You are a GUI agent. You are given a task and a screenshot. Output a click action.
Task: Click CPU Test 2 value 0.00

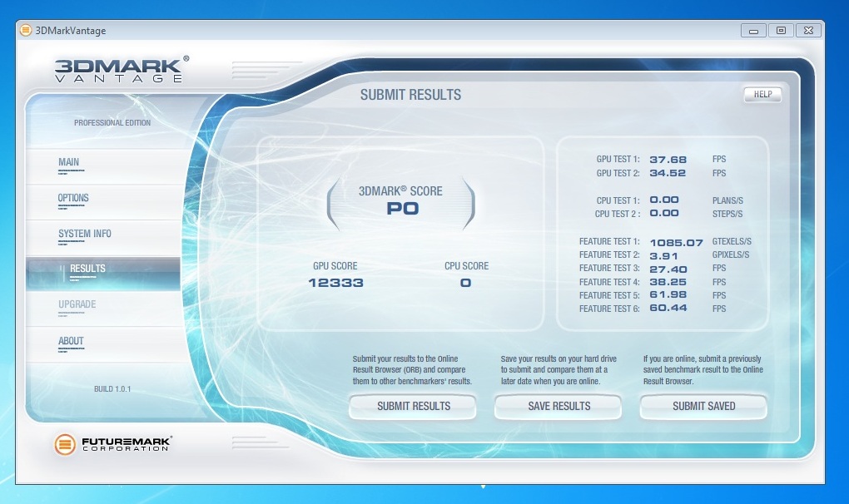[x=664, y=213]
